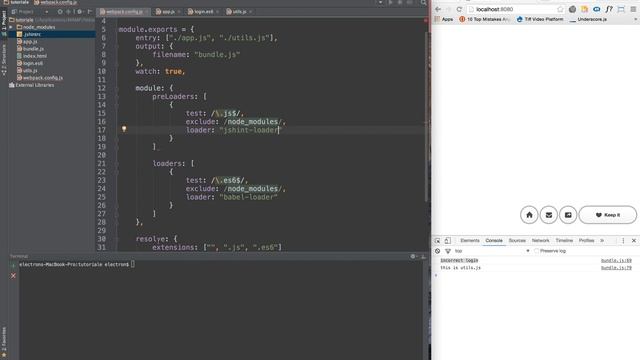Select index.html in the project tree
Image resolution: width=640 pixels, height=360 pixels.
click(31, 56)
